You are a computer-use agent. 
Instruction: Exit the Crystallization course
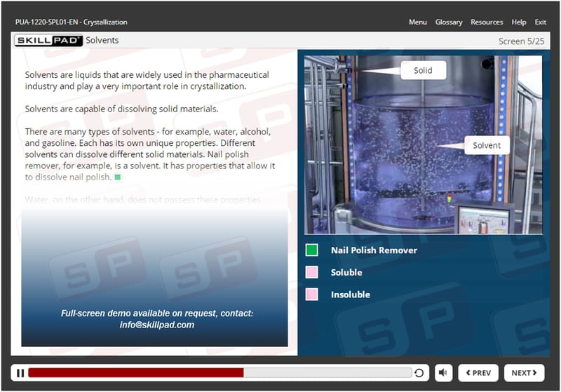(540, 22)
